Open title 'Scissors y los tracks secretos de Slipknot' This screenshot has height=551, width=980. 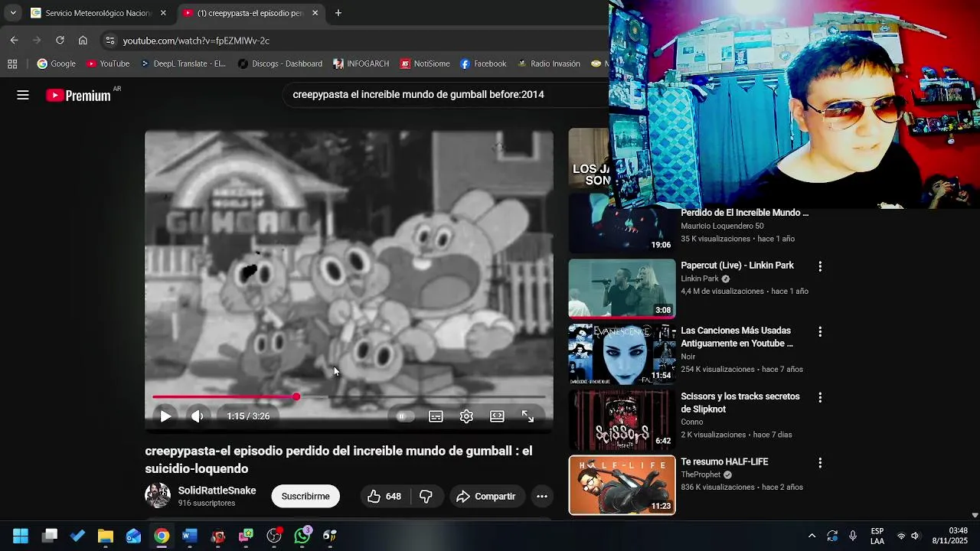tap(740, 403)
